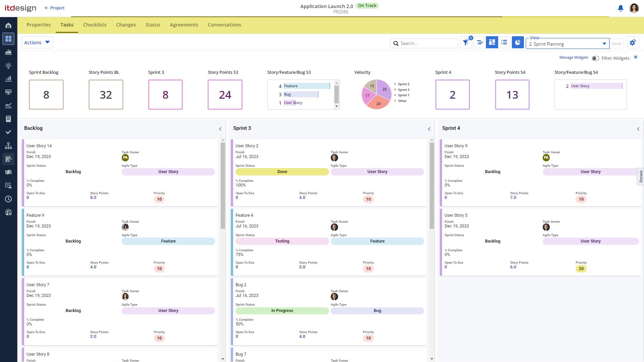Go back via the Project link
Screen dimensions: 644x362
pos(54,8)
